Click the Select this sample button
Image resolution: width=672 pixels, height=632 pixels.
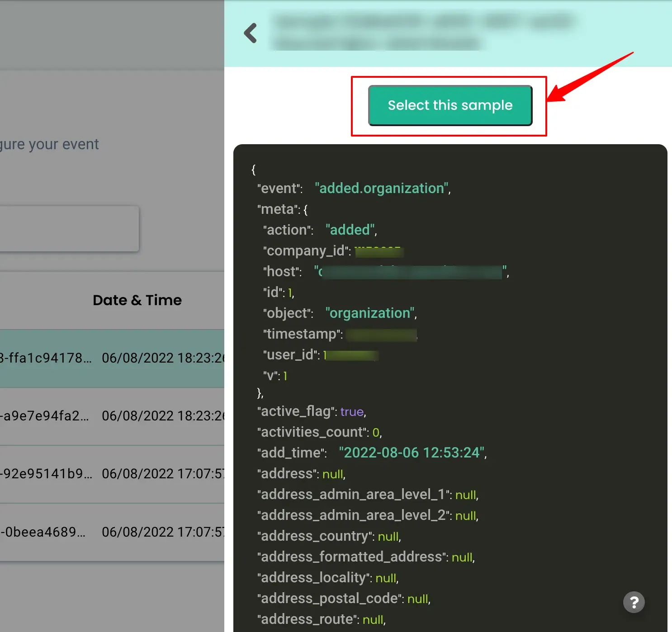tap(450, 105)
